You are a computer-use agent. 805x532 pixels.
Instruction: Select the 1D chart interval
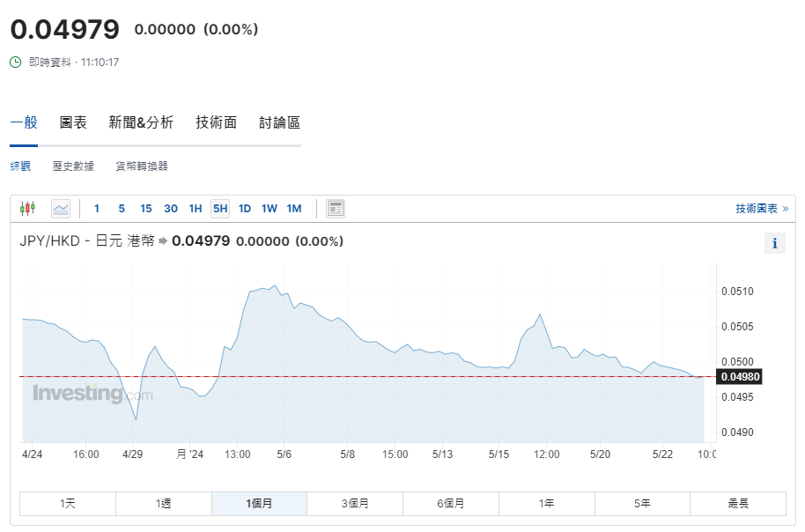(x=245, y=209)
